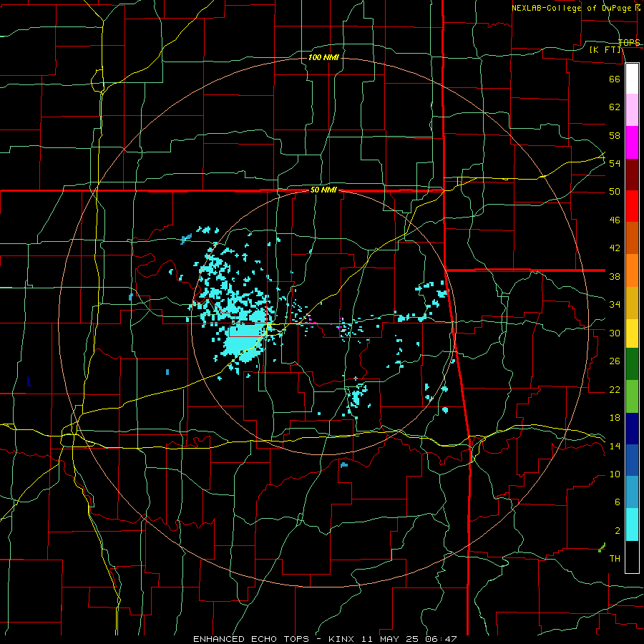Image resolution: width=644 pixels, height=644 pixels.
Task: Pick the bright yellow legend swatch
Action: (x=632, y=333)
